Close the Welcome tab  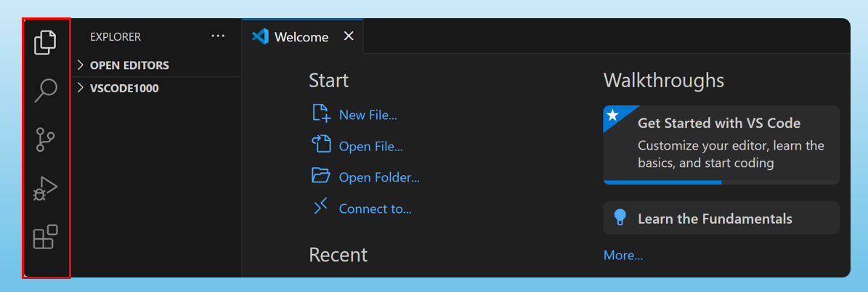[348, 36]
